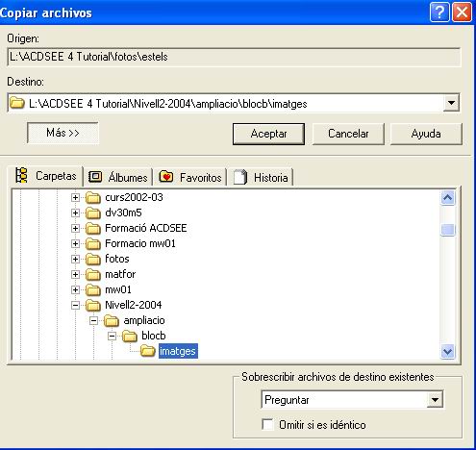The height and width of the screenshot is (450, 476).
Task: Click the help question mark icon in title bar
Action: point(439,12)
